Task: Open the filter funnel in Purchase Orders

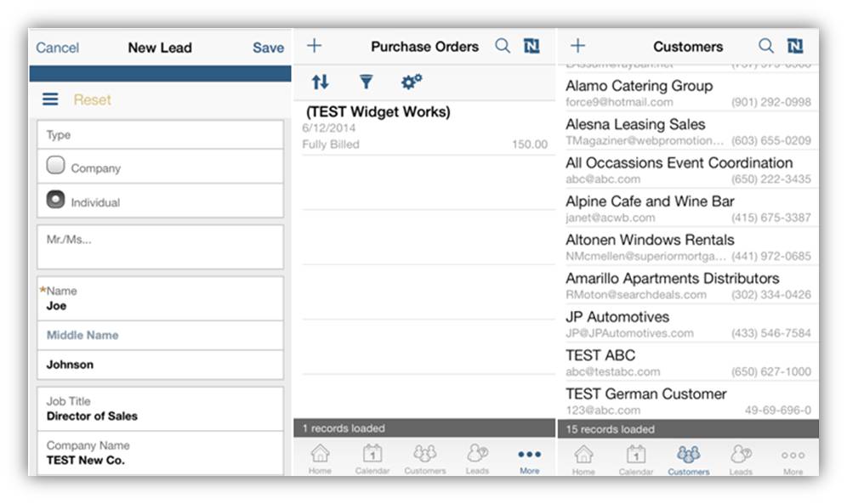Action: [x=366, y=82]
